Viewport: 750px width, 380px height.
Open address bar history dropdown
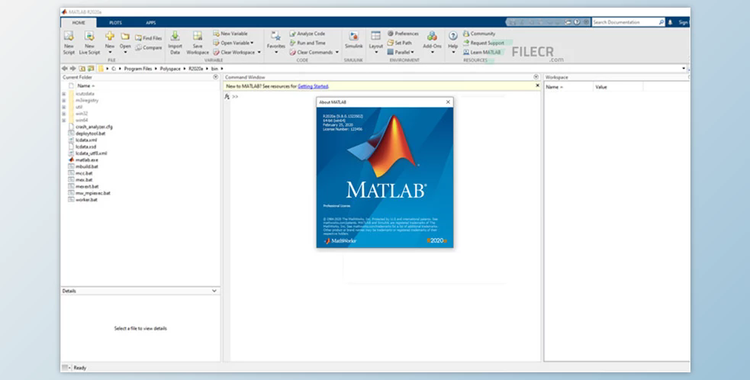(684, 68)
